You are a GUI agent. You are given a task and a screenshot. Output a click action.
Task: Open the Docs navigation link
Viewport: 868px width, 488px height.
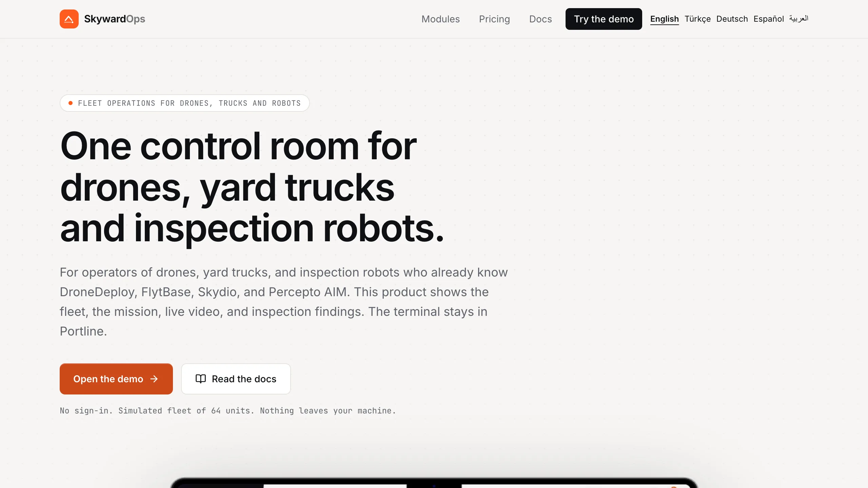[x=540, y=19]
